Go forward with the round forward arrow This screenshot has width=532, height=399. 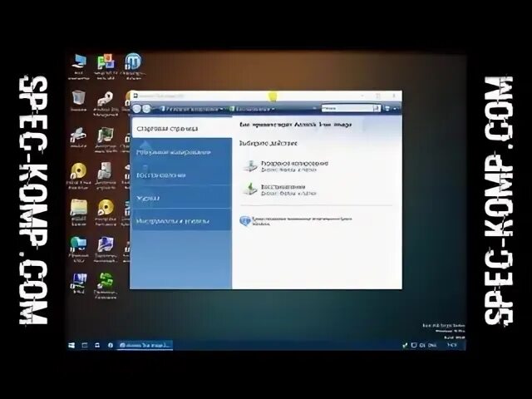[x=146, y=109]
